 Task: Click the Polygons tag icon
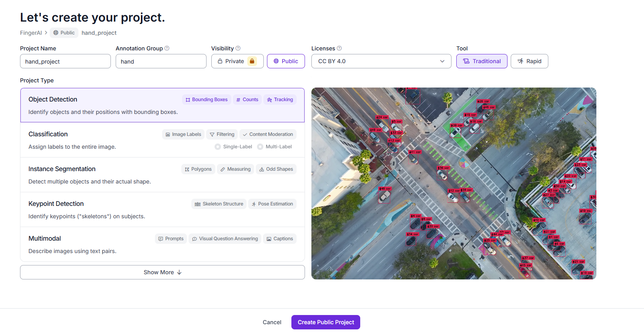click(x=187, y=169)
